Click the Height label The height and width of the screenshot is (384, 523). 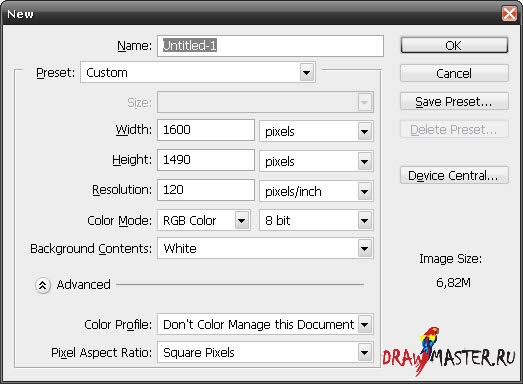132,160
